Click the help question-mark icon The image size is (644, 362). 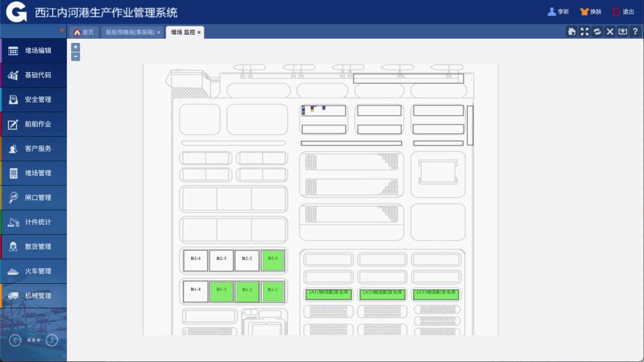point(635,32)
